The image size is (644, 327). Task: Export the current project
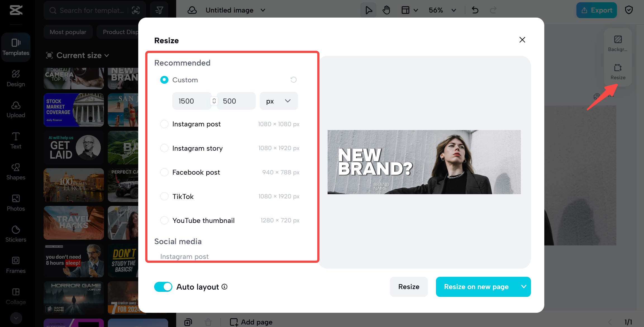(597, 10)
